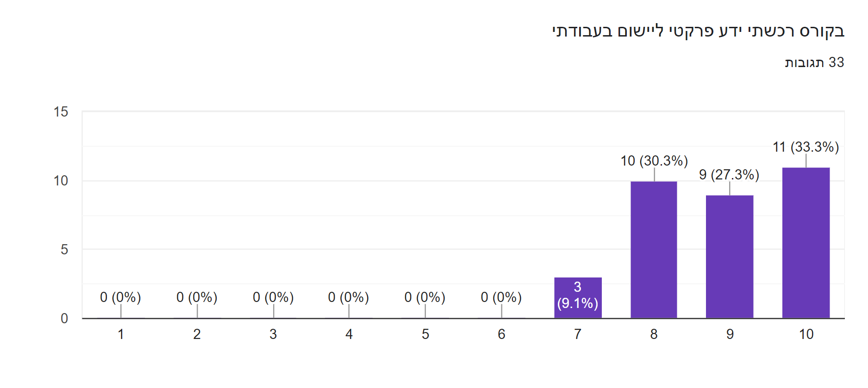
Task: Click the 0 (0%) label above rating 6
Action: [501, 297]
